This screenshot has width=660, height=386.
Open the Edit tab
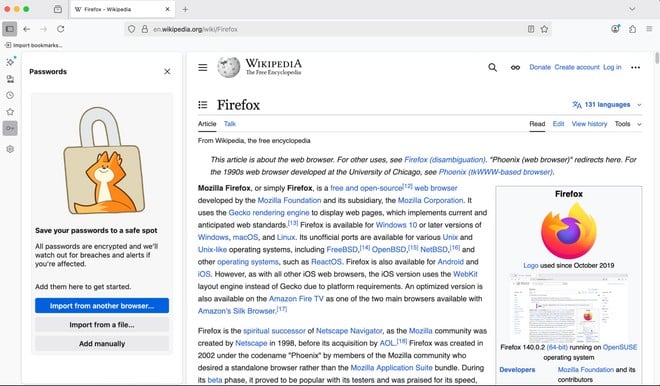(x=558, y=124)
